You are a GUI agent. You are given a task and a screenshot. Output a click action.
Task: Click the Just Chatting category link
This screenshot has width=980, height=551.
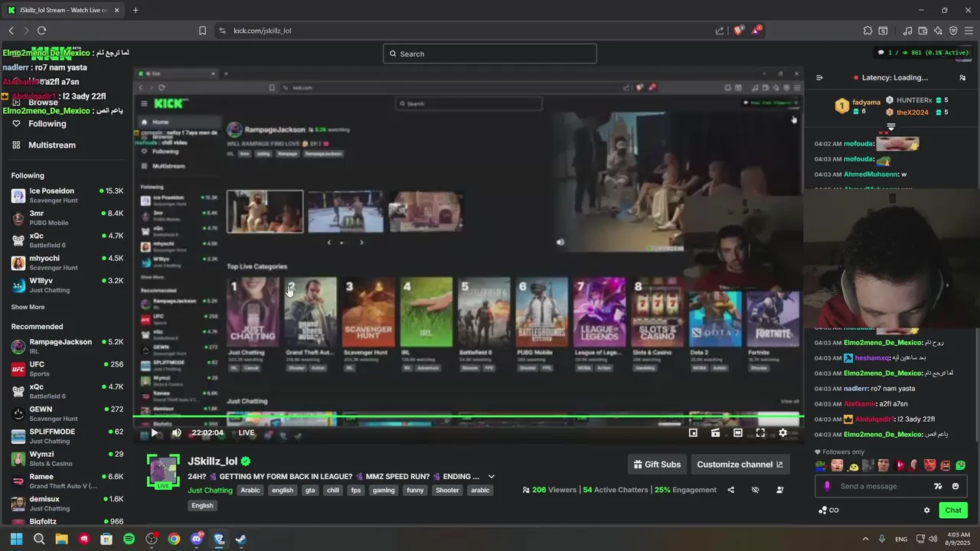click(210, 491)
